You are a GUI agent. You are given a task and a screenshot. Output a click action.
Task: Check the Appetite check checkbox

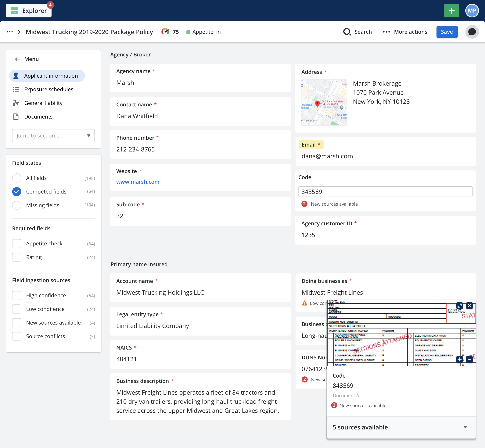coord(17,243)
